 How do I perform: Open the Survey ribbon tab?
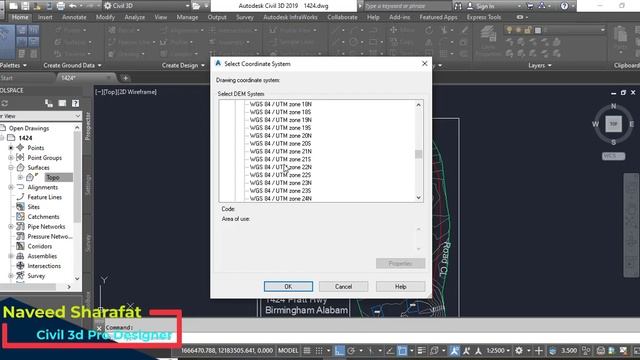point(244,17)
